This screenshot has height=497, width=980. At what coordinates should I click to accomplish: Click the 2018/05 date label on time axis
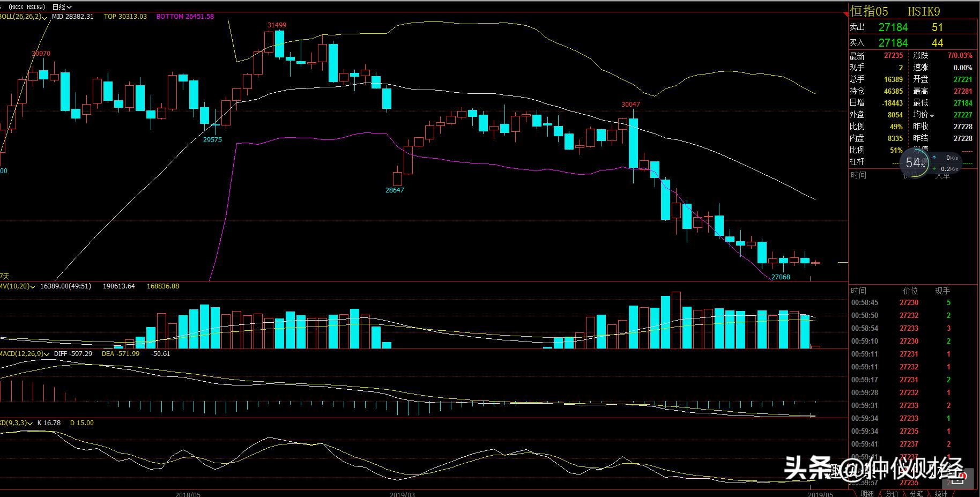pos(188,494)
